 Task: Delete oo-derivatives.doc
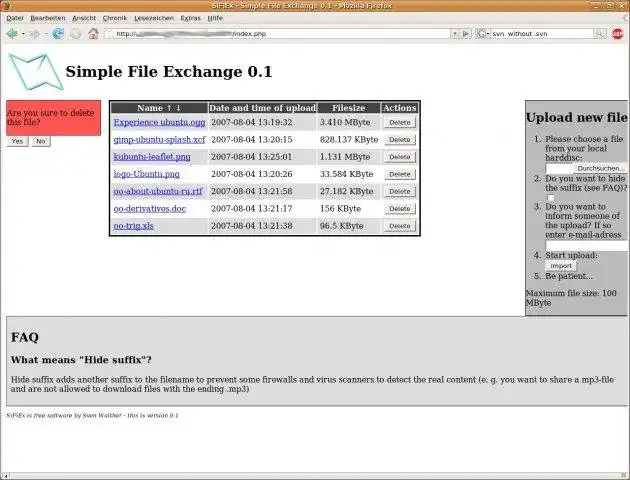400,209
